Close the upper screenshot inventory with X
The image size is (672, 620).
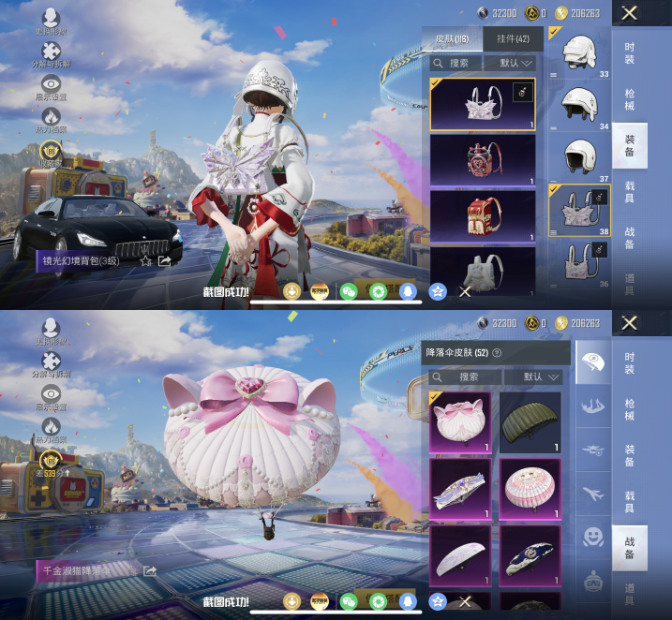(x=629, y=13)
